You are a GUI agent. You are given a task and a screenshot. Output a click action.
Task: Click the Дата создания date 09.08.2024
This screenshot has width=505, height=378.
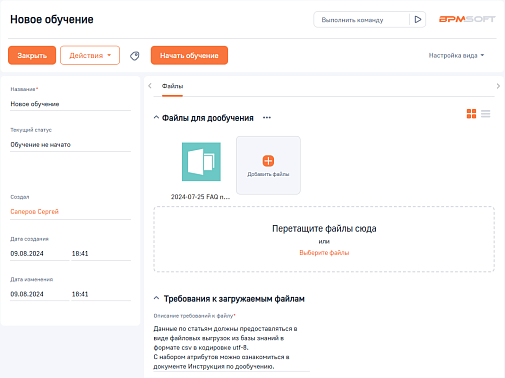coord(39,254)
